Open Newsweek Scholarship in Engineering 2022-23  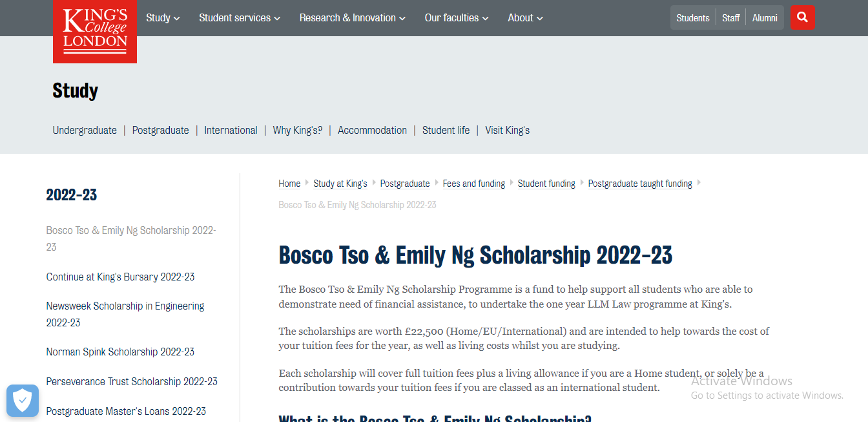pyautogui.click(x=125, y=314)
